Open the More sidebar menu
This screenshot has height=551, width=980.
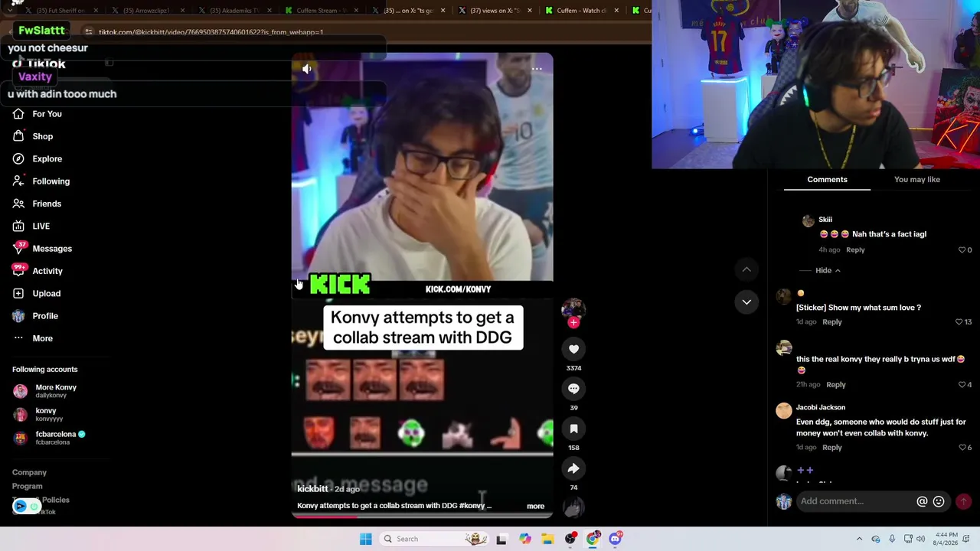(33, 338)
